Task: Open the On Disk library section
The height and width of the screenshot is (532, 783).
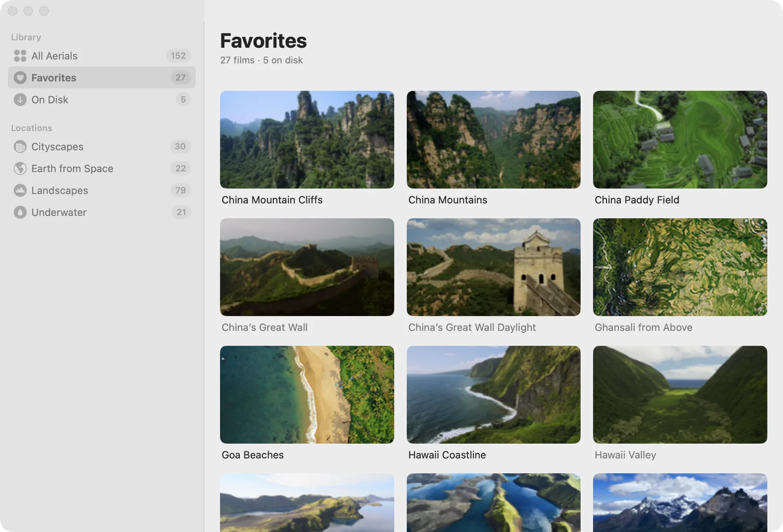Action: [102, 100]
